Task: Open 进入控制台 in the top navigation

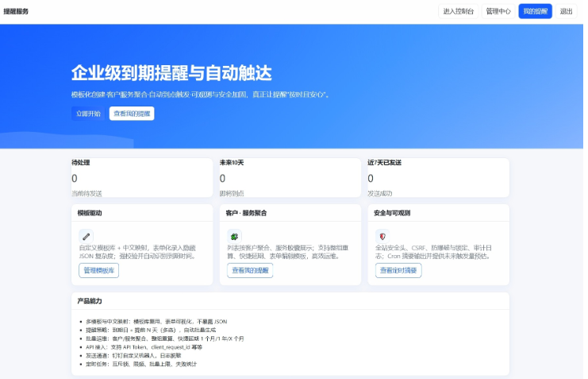Action: click(458, 11)
